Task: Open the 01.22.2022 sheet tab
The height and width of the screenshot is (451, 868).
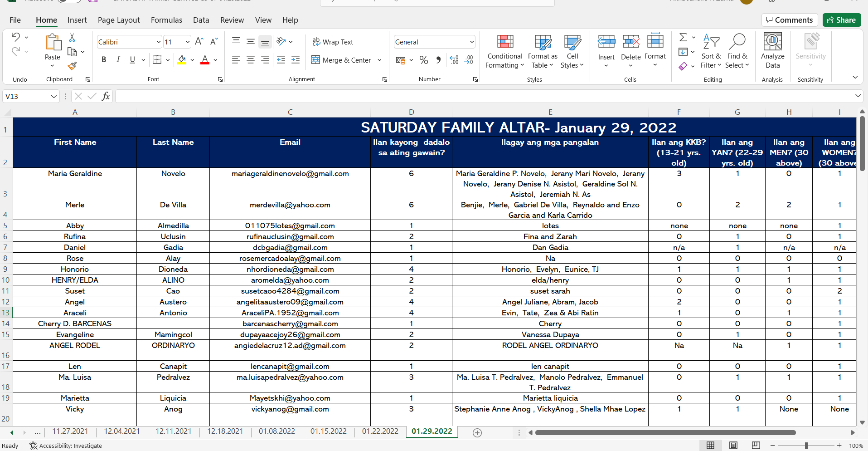Action: coord(380,431)
